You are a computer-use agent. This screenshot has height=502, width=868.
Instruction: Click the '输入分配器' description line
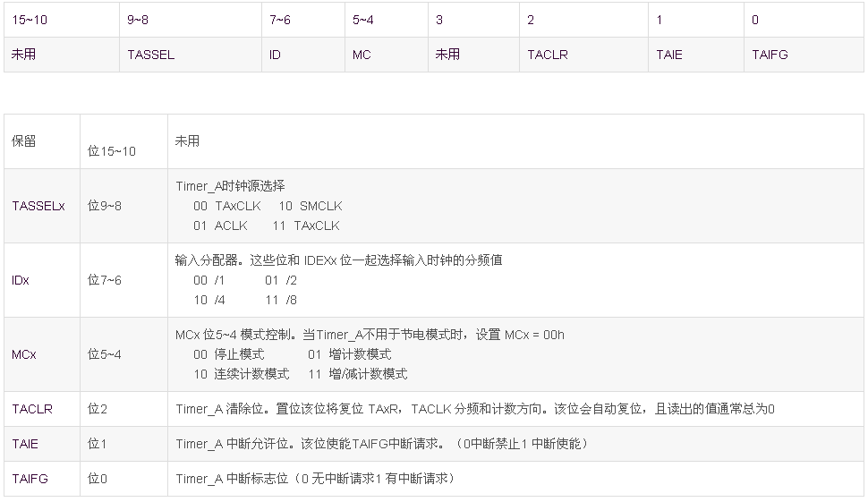tap(339, 260)
